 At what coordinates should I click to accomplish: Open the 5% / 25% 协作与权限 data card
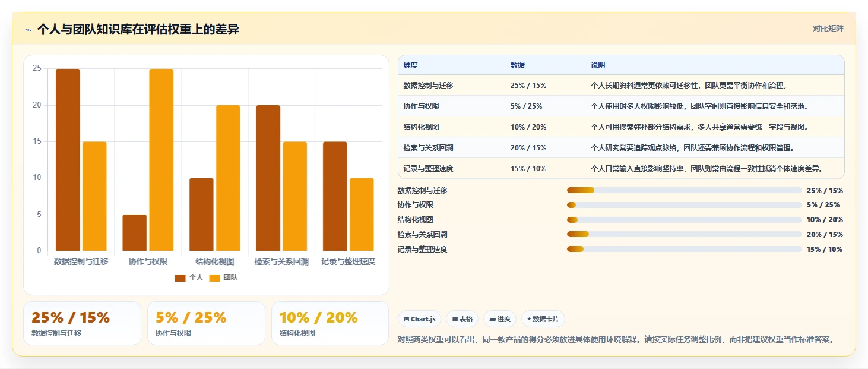pyautogui.click(x=206, y=323)
